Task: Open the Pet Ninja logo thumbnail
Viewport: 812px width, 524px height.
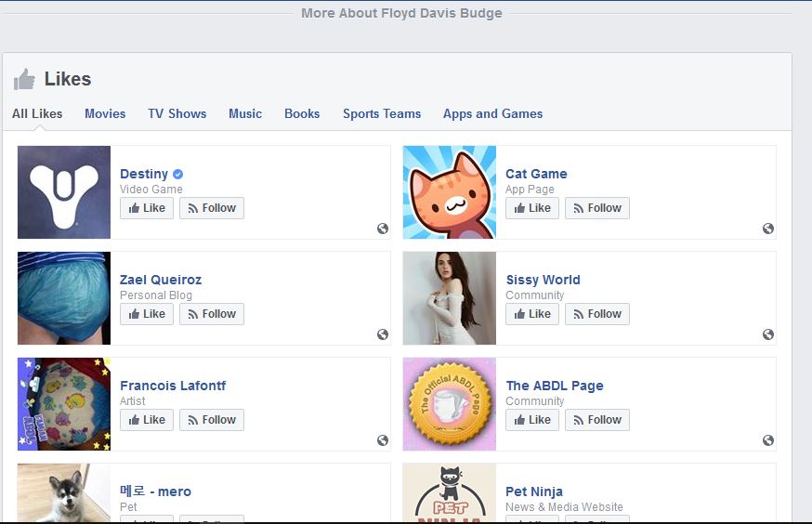Action: (x=450, y=492)
